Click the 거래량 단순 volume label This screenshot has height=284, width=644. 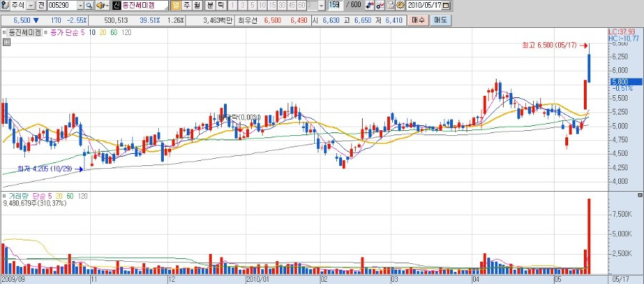coord(26,197)
